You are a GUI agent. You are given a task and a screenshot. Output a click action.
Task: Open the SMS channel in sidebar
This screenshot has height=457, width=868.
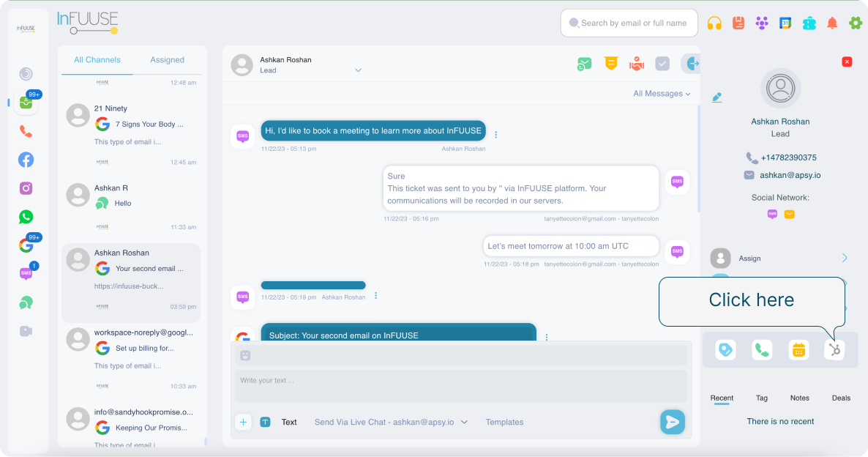click(26, 274)
